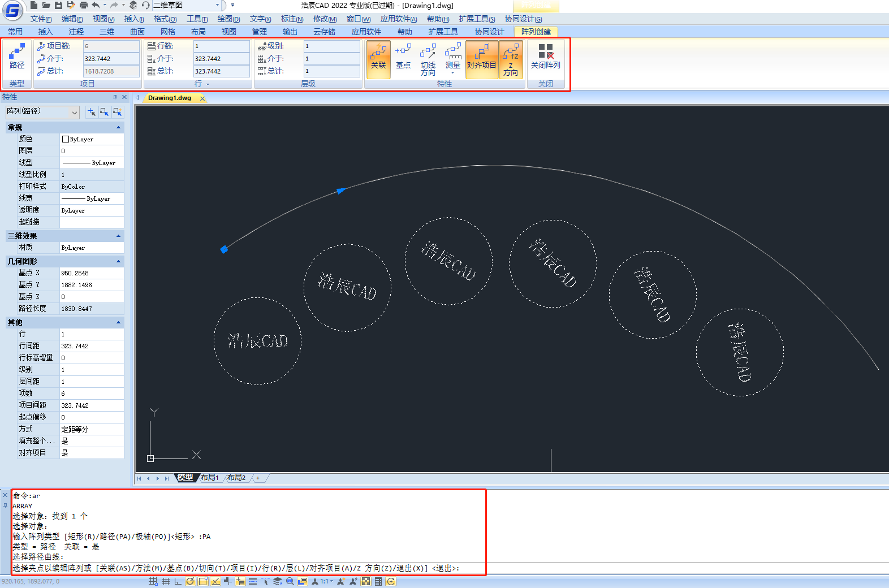Toggle polar tracking in status bar
This screenshot has height=588, width=889.
click(191, 581)
